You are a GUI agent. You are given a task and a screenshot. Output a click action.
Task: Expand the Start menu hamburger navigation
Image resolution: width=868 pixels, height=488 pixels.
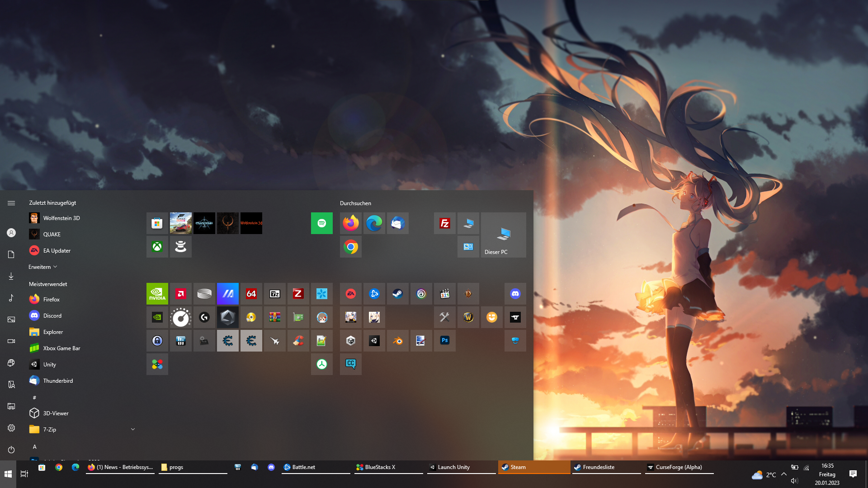pos(11,203)
